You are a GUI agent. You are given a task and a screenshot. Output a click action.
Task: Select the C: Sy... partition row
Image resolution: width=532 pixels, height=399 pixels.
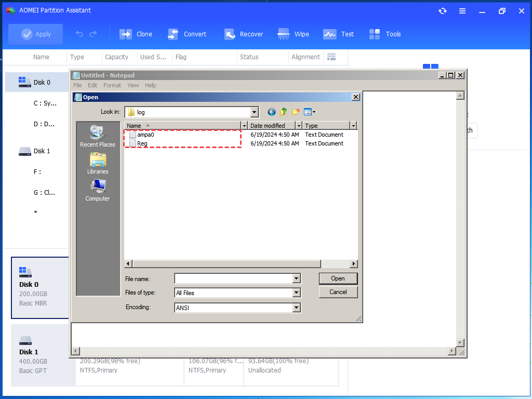tap(37, 103)
